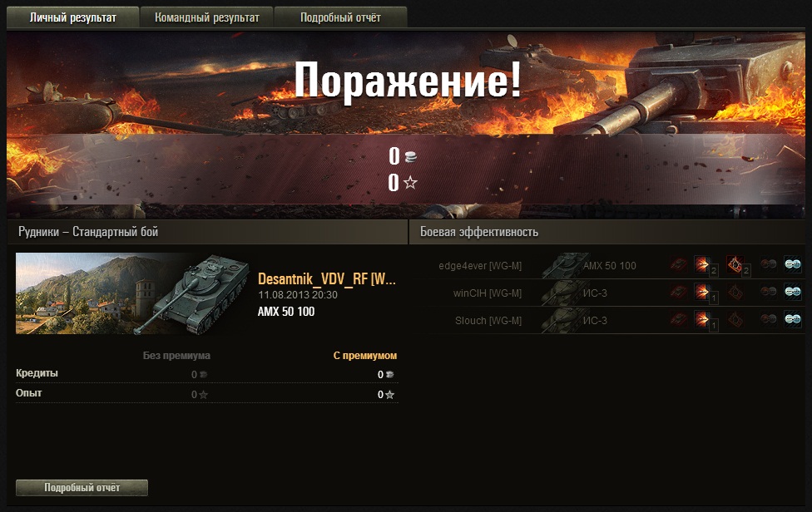Click the destroyed vehicle icon in winCIH row
The image size is (812, 512).
pos(678,293)
